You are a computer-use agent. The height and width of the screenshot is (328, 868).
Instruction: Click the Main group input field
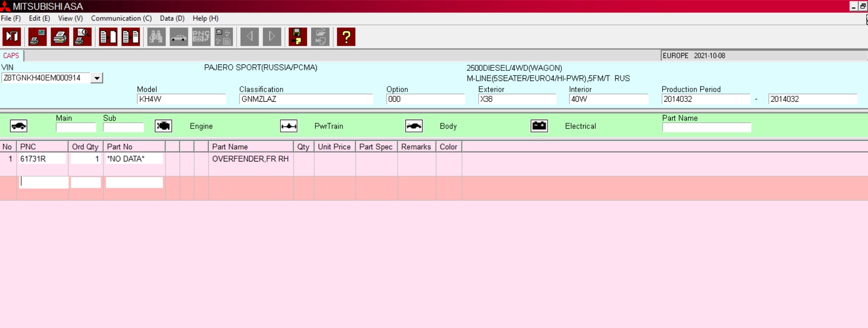pyautogui.click(x=76, y=127)
